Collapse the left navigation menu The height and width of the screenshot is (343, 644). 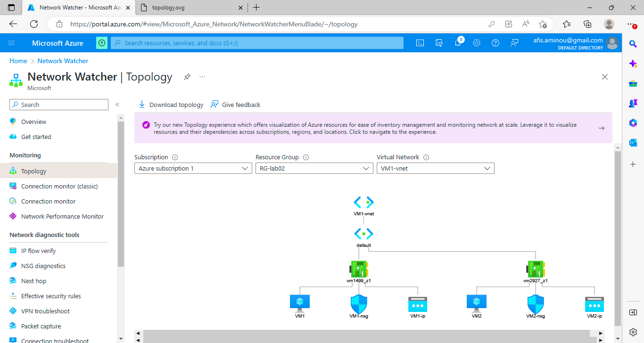click(117, 105)
